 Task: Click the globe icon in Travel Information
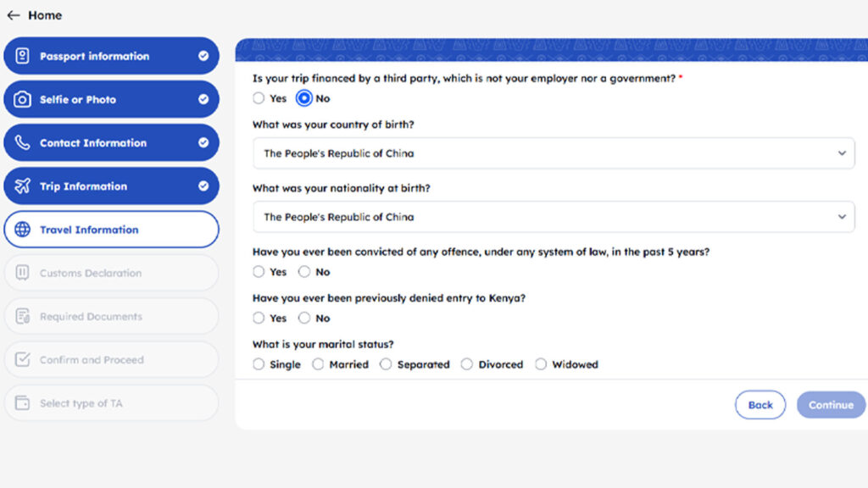(x=22, y=229)
